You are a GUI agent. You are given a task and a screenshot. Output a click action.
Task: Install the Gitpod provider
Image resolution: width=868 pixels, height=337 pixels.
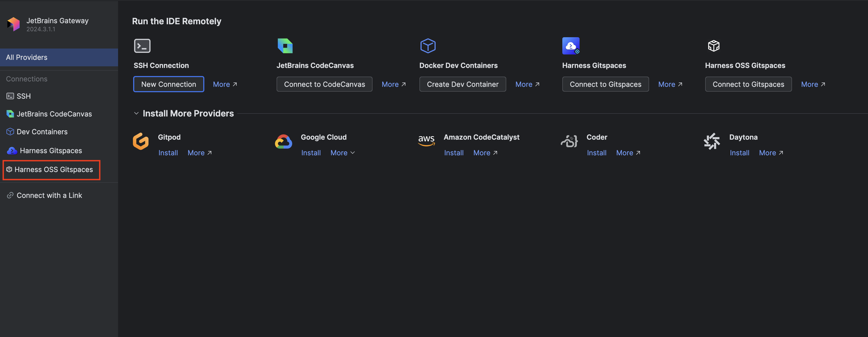(168, 153)
